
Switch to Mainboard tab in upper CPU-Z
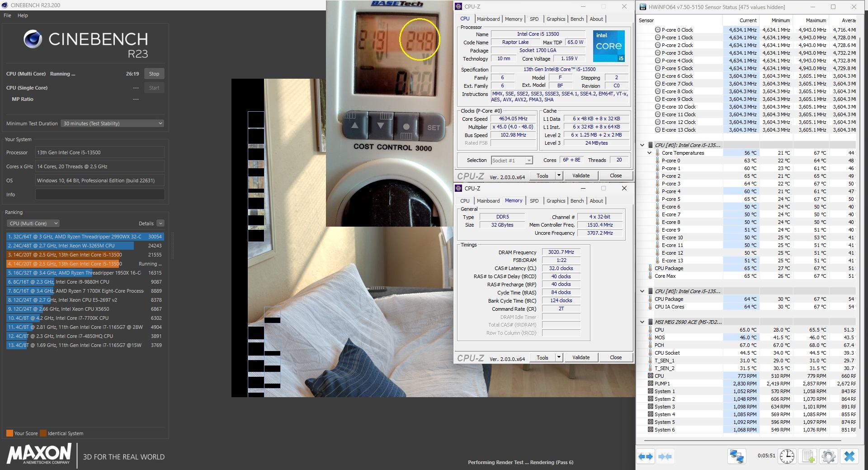click(x=488, y=19)
